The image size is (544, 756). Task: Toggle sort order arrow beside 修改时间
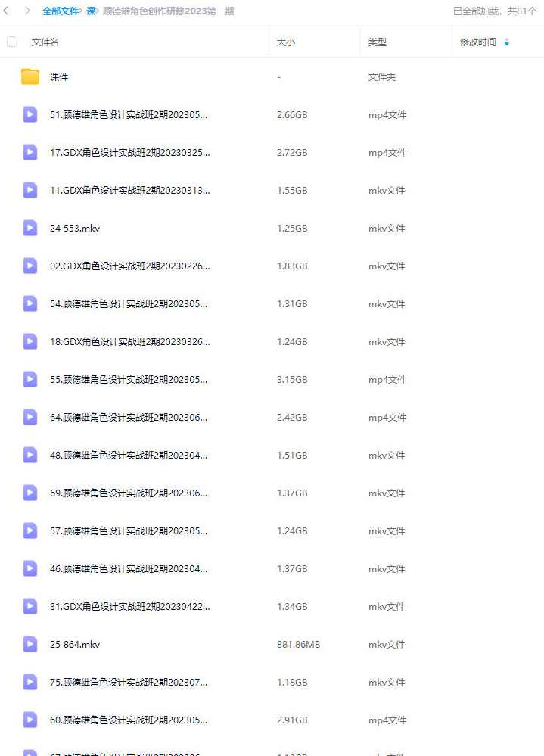click(x=506, y=42)
